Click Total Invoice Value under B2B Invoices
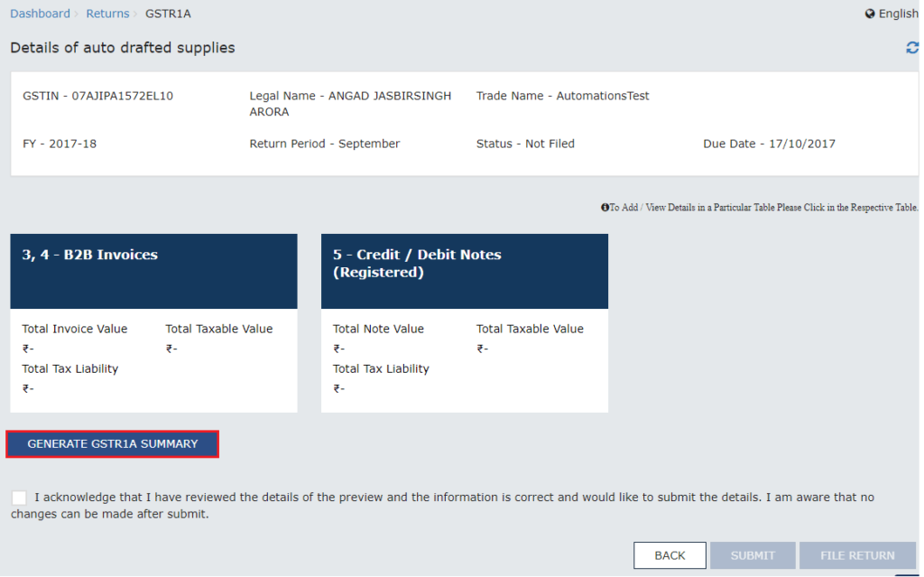Image resolution: width=924 pixels, height=577 pixels. (74, 329)
